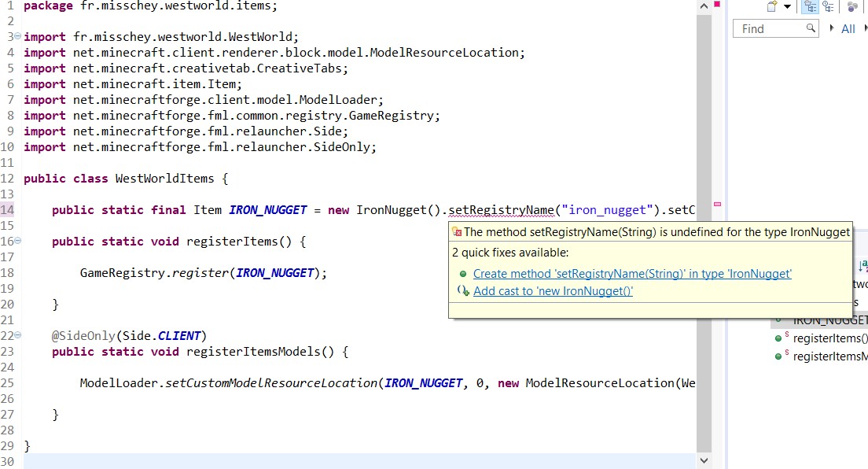Click the magnifier icon in Find box
Image resolution: width=868 pixels, height=469 pixels.
[x=811, y=28]
